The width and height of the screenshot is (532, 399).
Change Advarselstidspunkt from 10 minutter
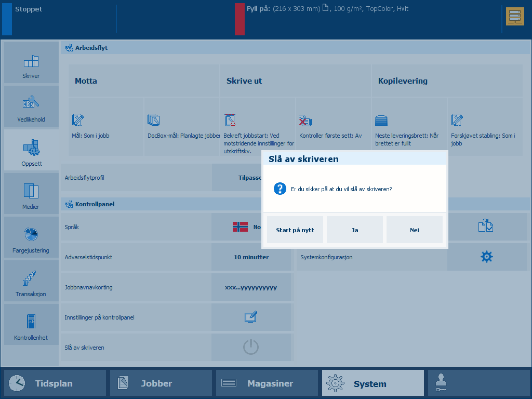coord(251,257)
